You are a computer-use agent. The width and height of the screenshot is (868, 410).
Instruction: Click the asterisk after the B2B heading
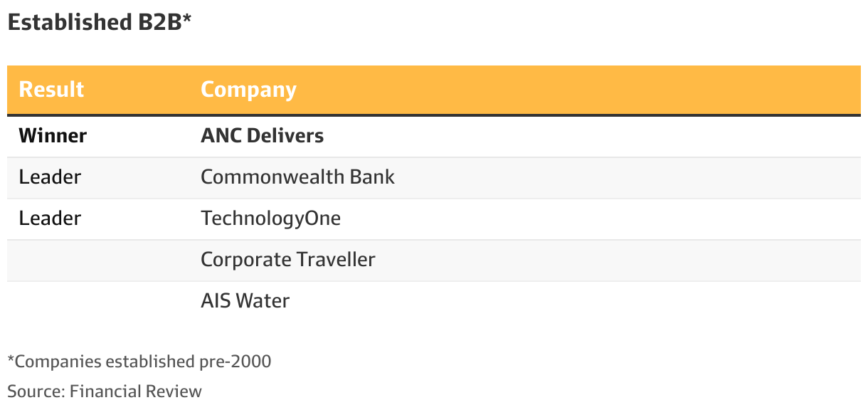187,19
